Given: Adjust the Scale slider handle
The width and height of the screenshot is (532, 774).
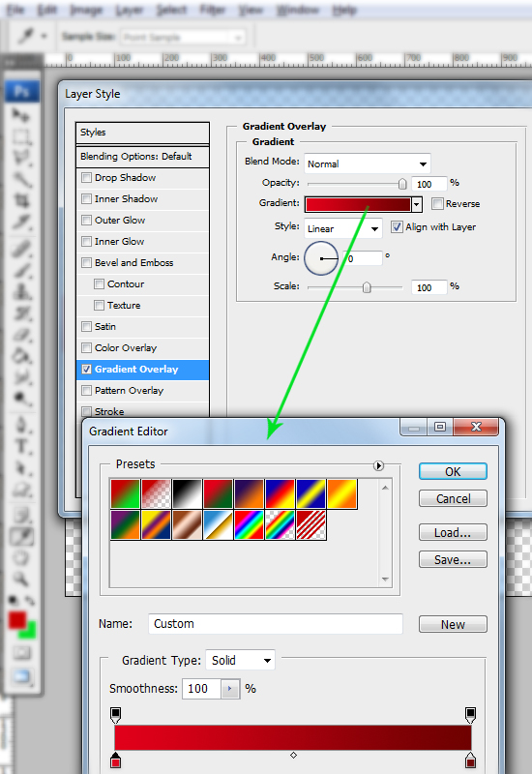Looking at the screenshot, I should point(367,287).
